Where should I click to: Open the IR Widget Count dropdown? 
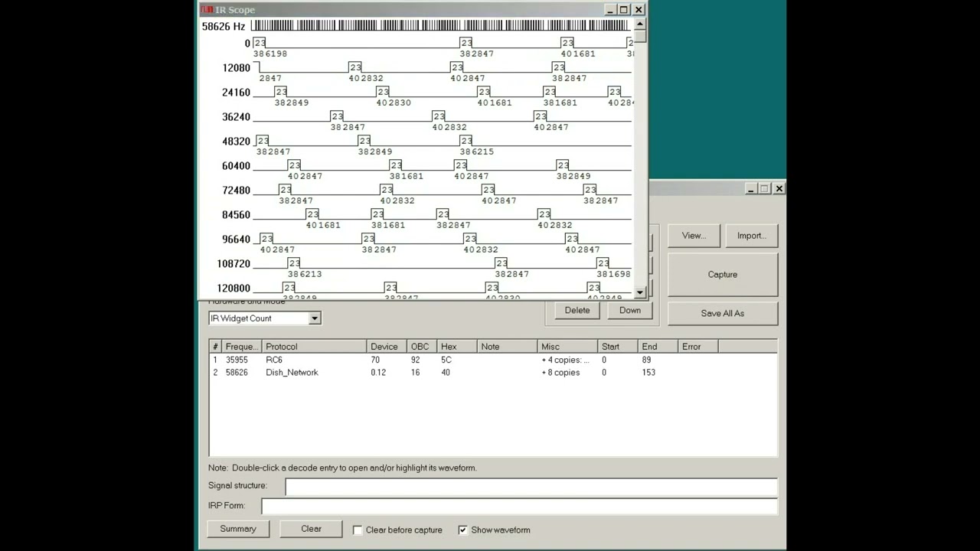(x=314, y=318)
